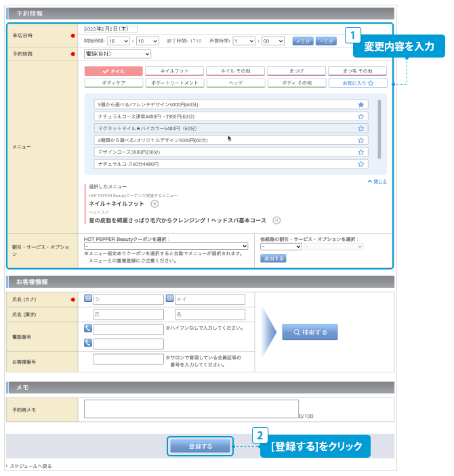Image resolution: width=454 pixels, height=476 pixels.
Task: Toggle the お気に入り favorites filter
Action: (x=357, y=83)
